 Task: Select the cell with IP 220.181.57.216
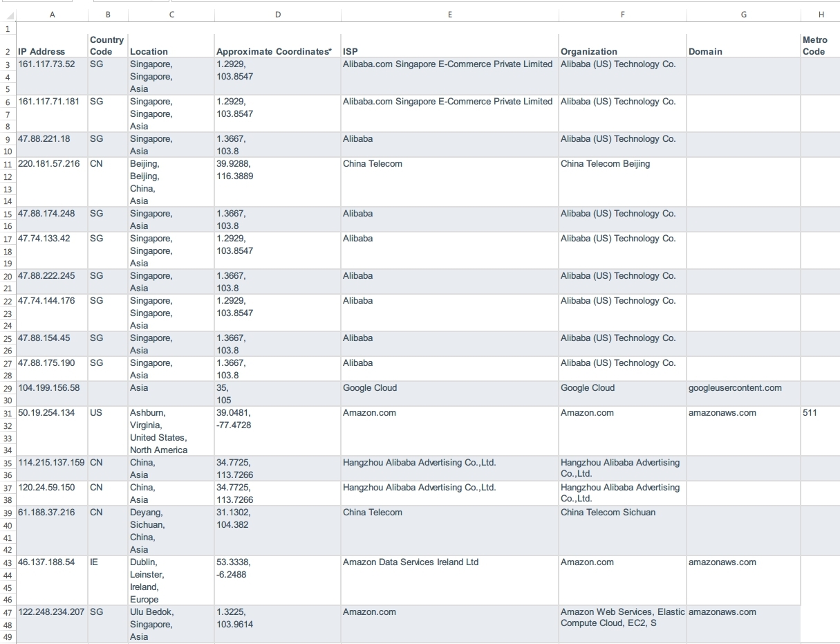[52, 182]
